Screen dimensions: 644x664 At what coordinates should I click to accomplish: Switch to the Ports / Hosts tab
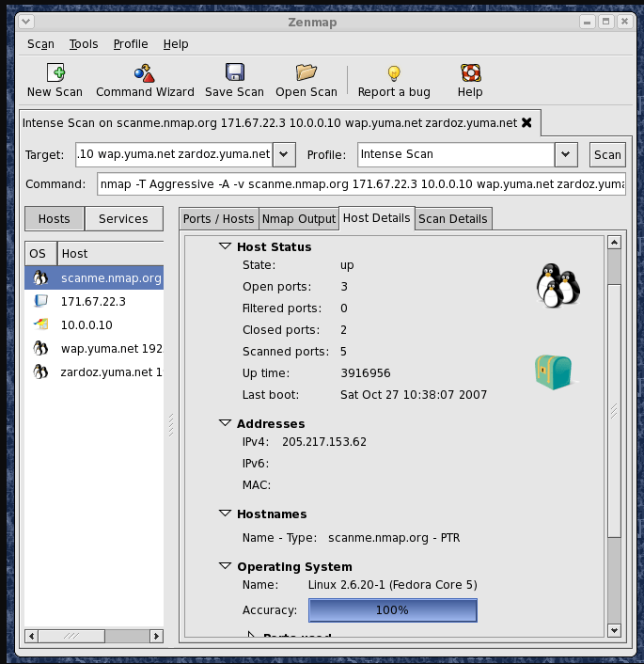click(218, 218)
